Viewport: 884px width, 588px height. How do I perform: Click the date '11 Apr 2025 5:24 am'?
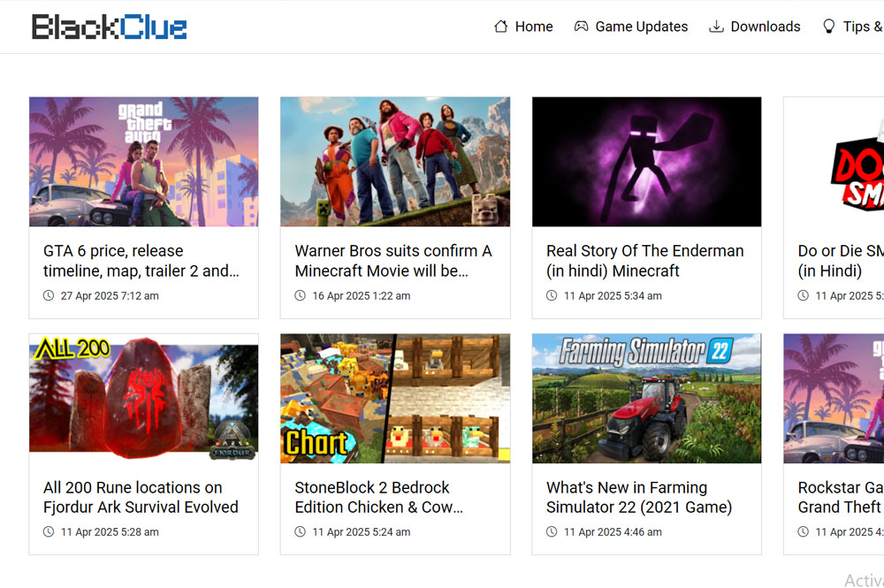click(362, 532)
